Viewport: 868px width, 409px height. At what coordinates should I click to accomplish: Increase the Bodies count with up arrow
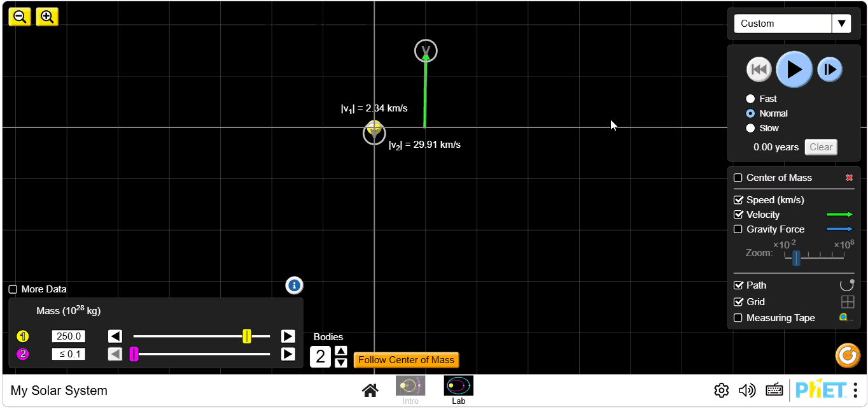[x=341, y=350]
